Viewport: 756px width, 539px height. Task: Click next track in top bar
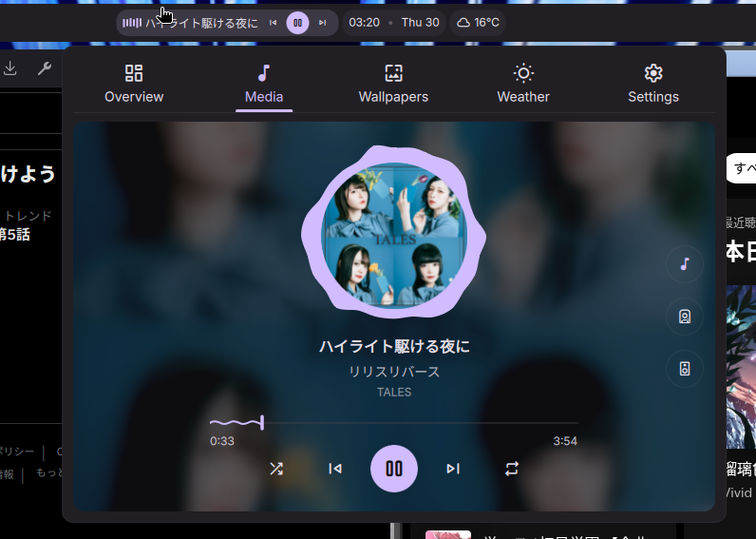(x=322, y=23)
